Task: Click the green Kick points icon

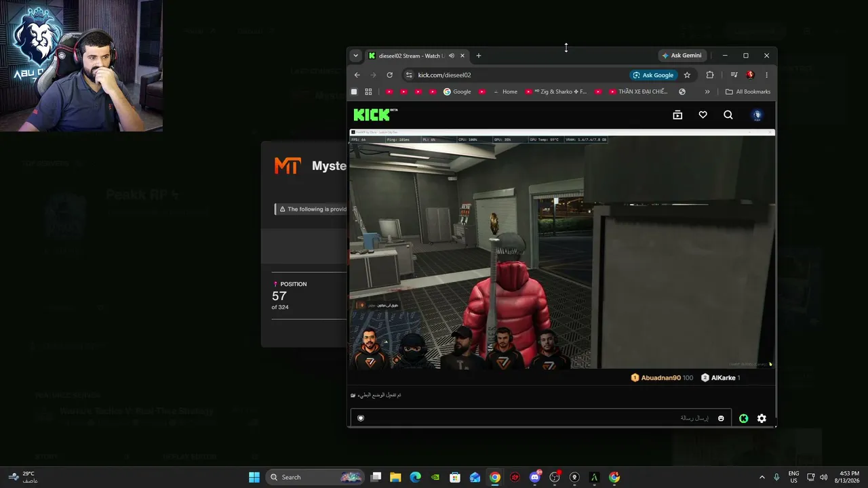Action: pos(744,418)
